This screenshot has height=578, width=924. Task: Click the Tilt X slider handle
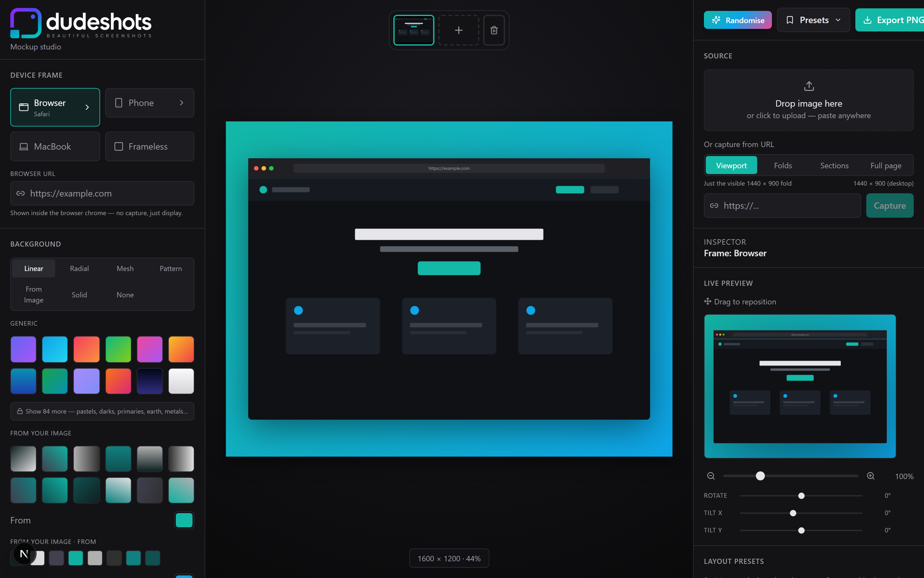793,513
